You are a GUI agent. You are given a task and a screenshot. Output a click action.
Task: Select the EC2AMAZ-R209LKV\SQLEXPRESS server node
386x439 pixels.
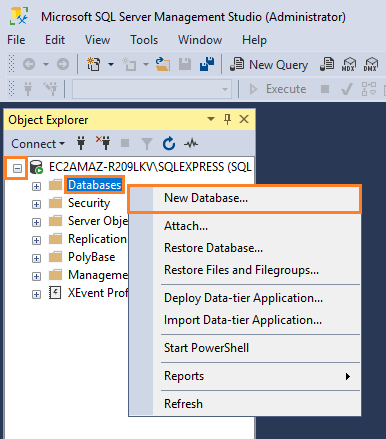click(150, 167)
